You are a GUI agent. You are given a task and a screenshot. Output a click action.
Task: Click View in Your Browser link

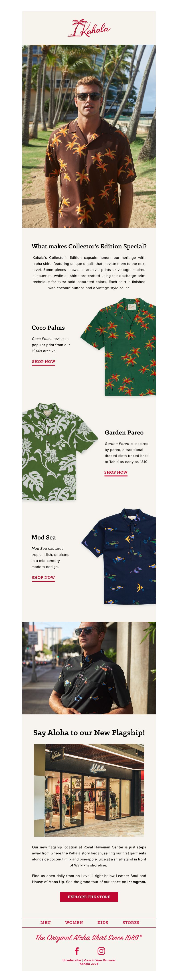pyautogui.click(x=99, y=960)
